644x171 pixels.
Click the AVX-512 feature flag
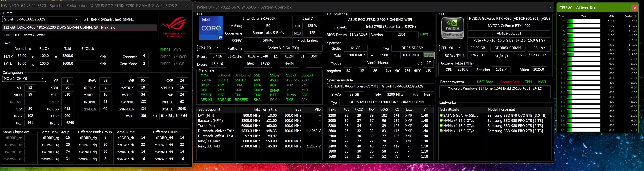pos(293,80)
